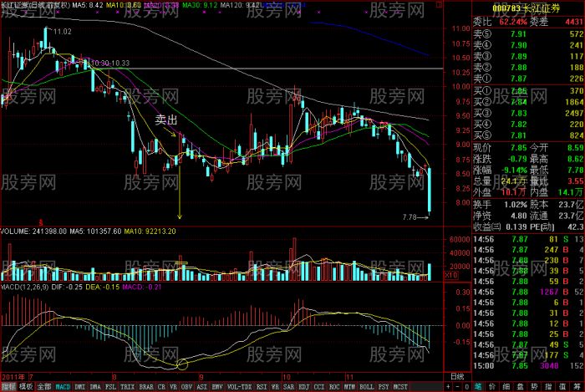
Task: Switch to the 模板 template tab
Action: 26,387
